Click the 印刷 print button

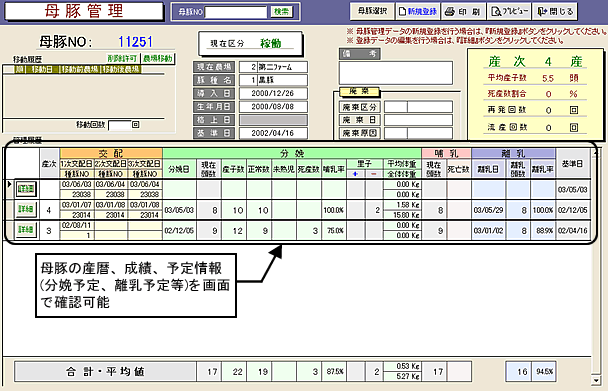coord(463,11)
